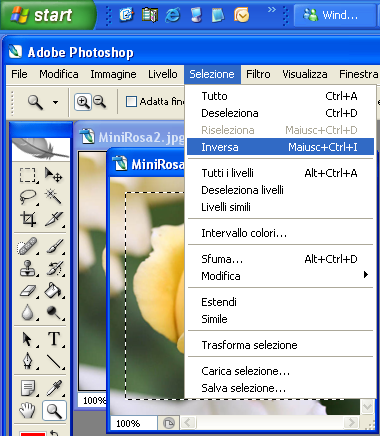This screenshot has height=436, width=380.
Task: Select the Pen tool
Action: (x=27, y=361)
